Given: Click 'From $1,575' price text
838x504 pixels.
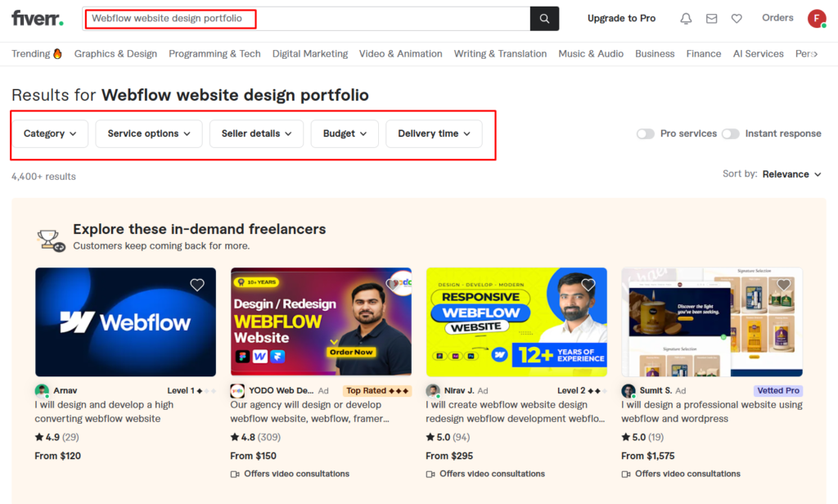Looking at the screenshot, I should click(648, 456).
